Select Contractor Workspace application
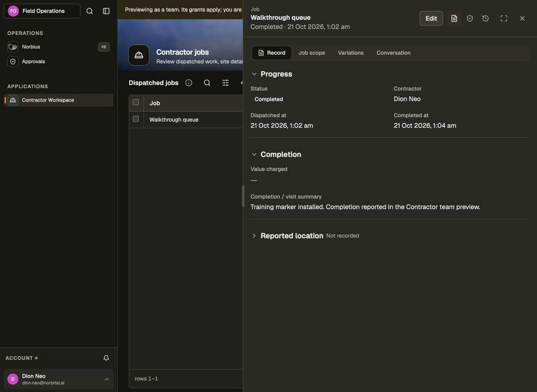This screenshot has height=392, width=537. [58, 100]
